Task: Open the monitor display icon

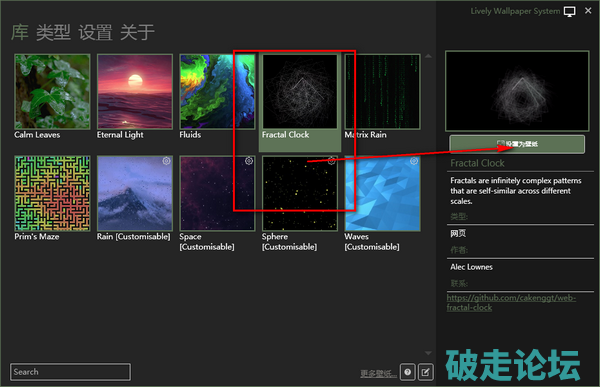Action: 569,11
